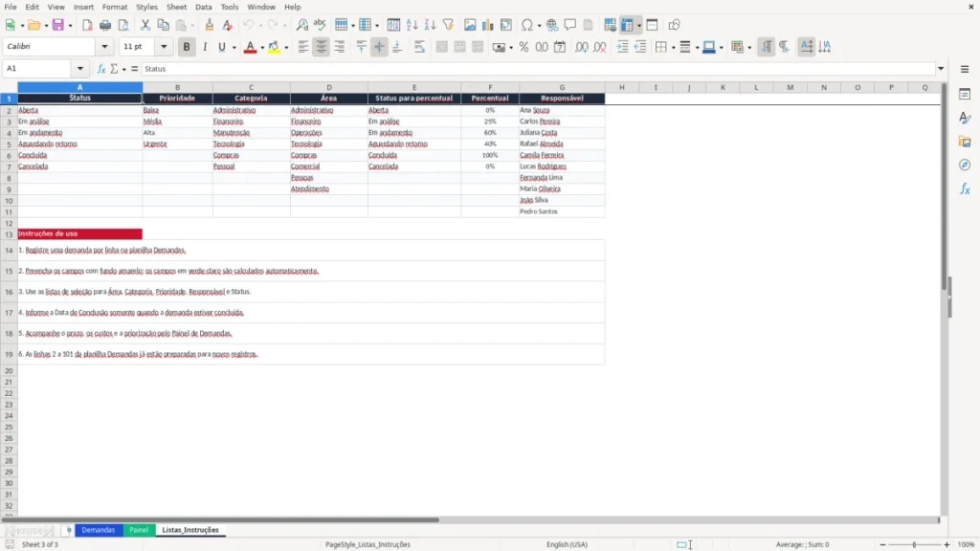Open the sidebar Navigator deck

pyautogui.click(x=965, y=165)
